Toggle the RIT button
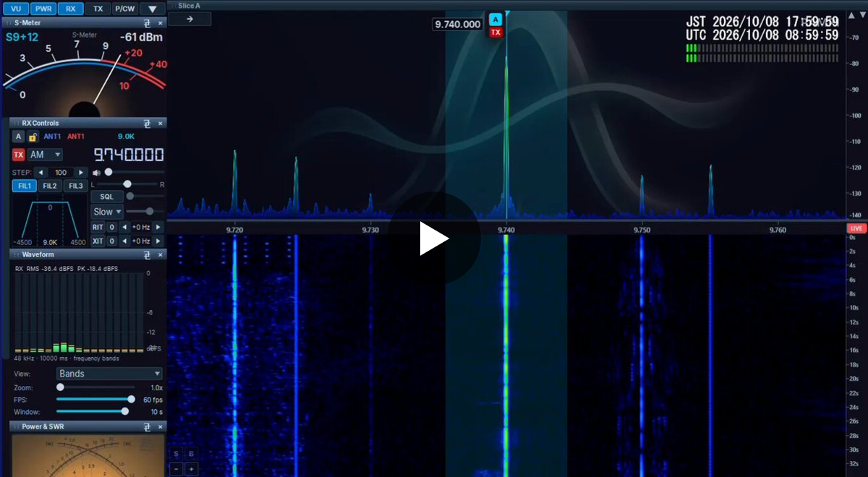Viewport: 868px width, 477px height. (98, 227)
